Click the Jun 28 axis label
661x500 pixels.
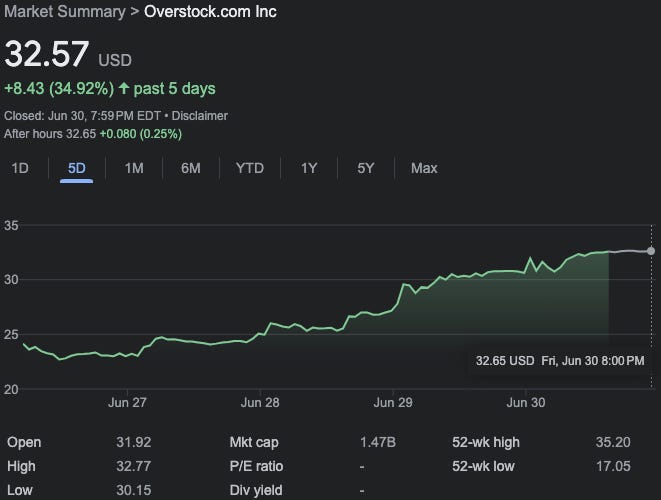click(x=260, y=402)
